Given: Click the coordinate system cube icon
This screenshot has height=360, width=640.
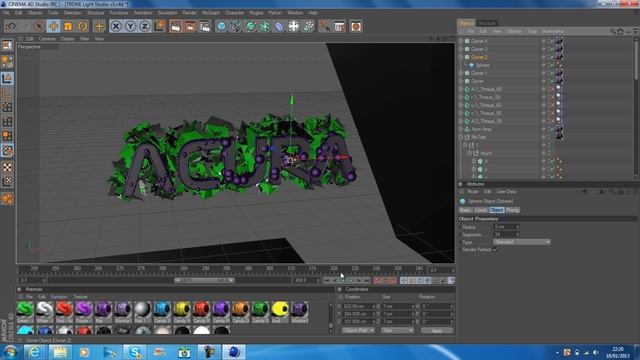Looking at the screenshot, I should click(159, 27).
